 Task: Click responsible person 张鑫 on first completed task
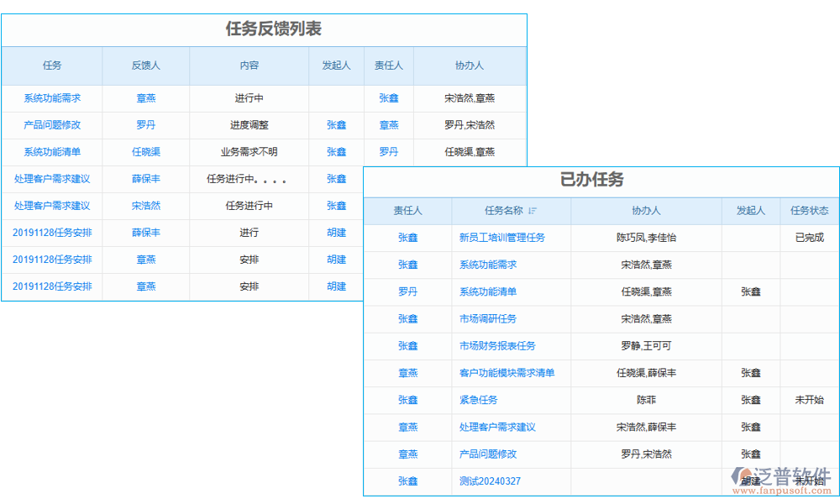[409, 238]
